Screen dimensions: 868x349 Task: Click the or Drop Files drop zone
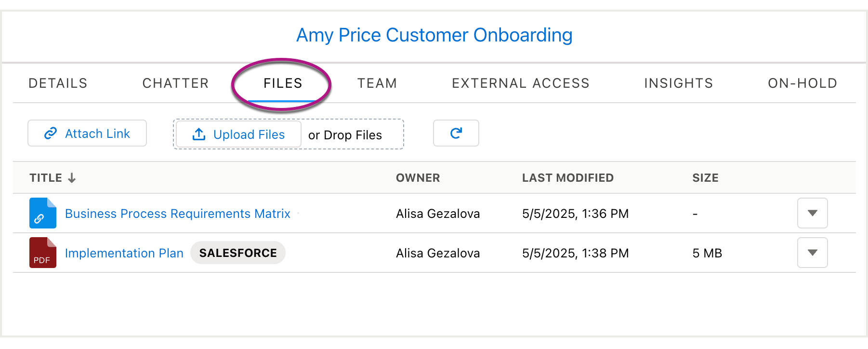[x=345, y=135]
